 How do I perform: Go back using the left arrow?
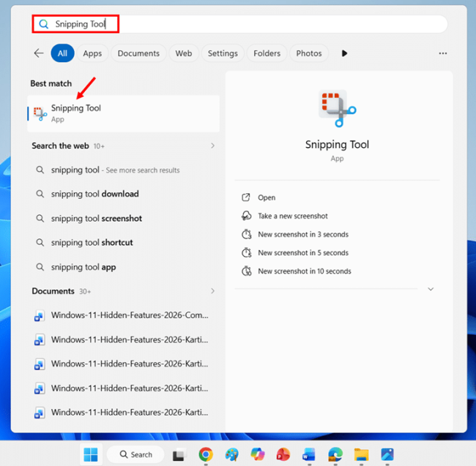(39, 53)
